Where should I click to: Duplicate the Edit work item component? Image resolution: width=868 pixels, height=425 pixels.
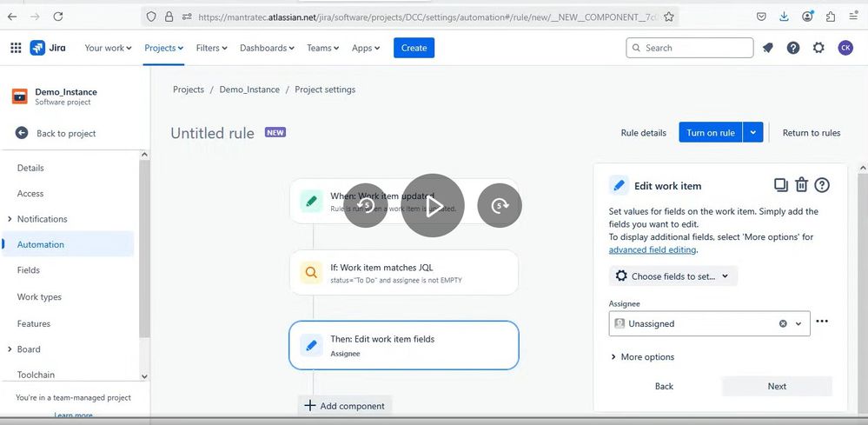pos(780,185)
